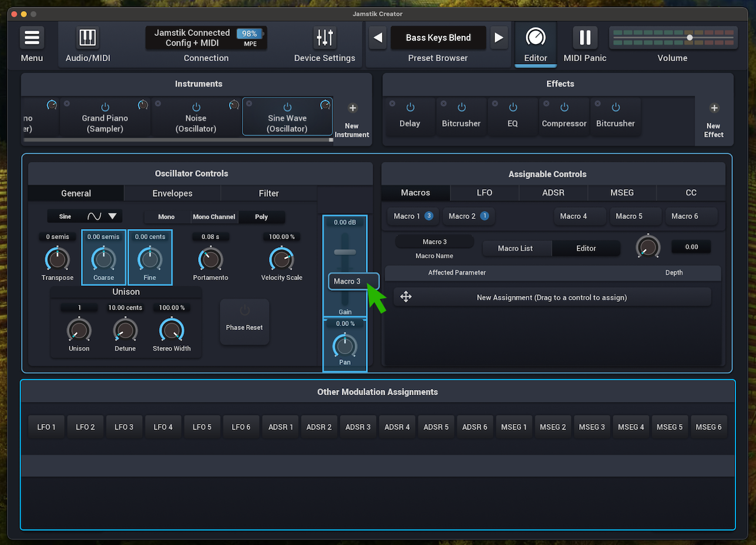
Task: Select the Macro 2 button
Action: pyautogui.click(x=468, y=216)
